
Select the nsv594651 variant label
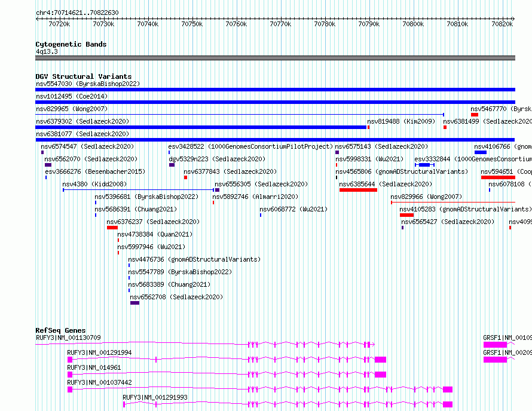(x=506, y=171)
